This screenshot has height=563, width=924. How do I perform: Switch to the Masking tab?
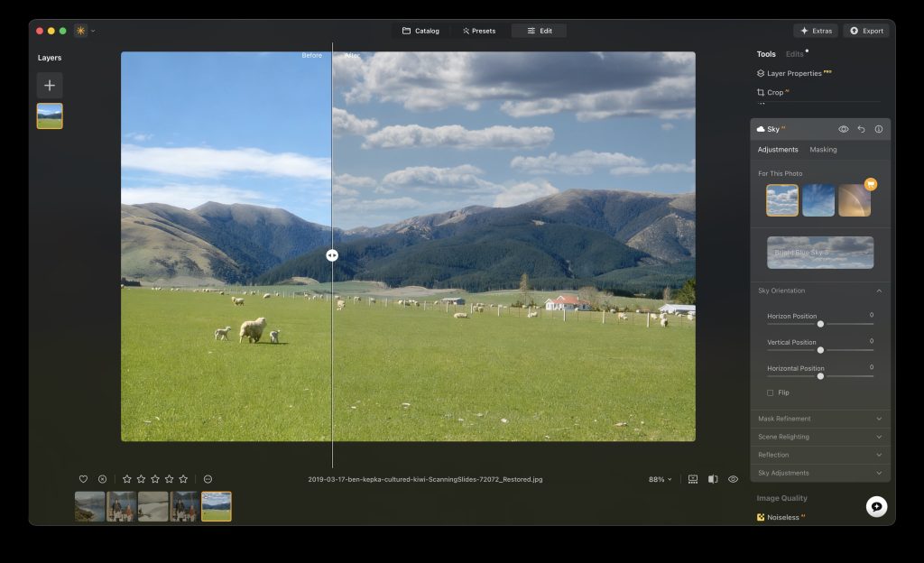point(823,149)
